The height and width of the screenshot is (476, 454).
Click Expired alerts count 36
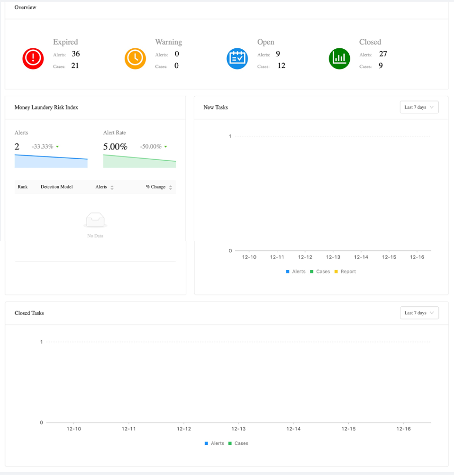tap(76, 54)
